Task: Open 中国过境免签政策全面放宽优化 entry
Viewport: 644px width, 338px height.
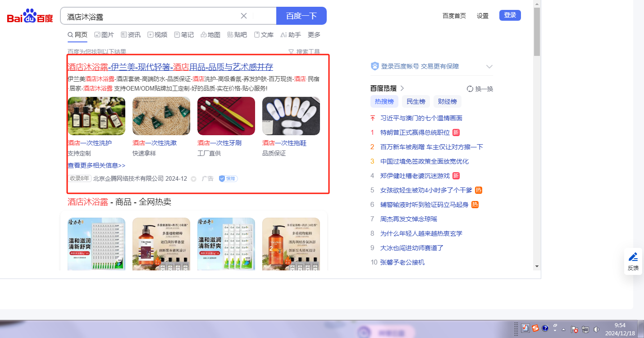Action: [x=425, y=161]
